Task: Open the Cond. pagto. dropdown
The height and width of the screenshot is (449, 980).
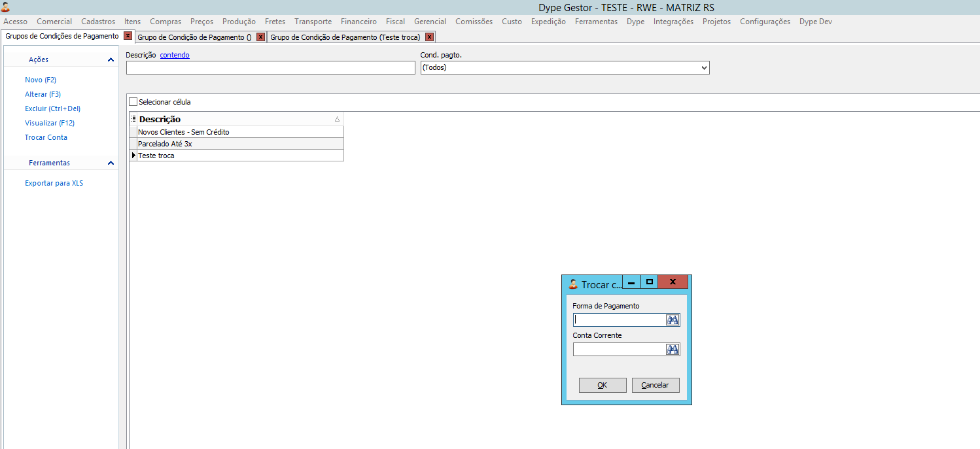Action: (x=704, y=67)
